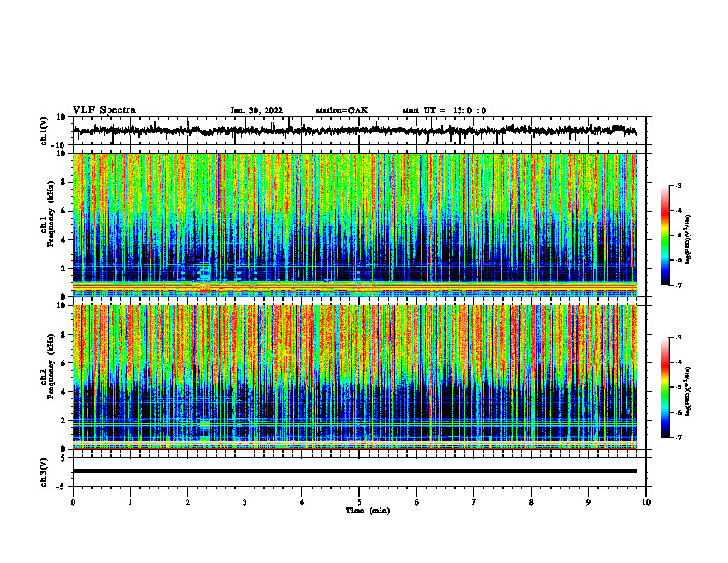Click the "Time (min)" x-axis label
Screen dimensions: 728x563
click(368, 511)
